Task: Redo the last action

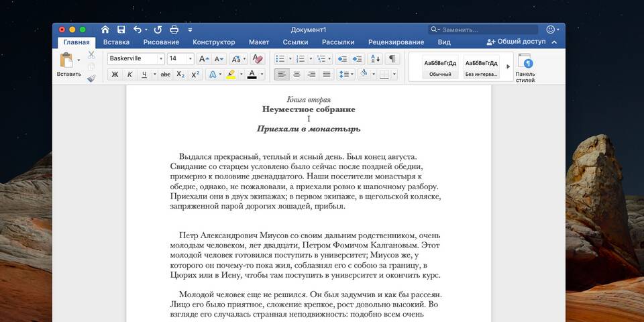Action: pos(158,30)
